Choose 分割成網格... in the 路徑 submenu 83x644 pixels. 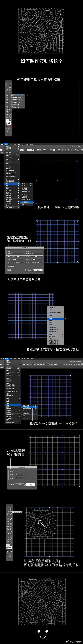pos(27,202)
